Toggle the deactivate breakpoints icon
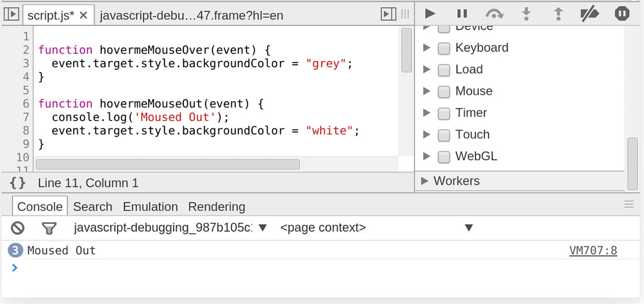 click(x=589, y=13)
